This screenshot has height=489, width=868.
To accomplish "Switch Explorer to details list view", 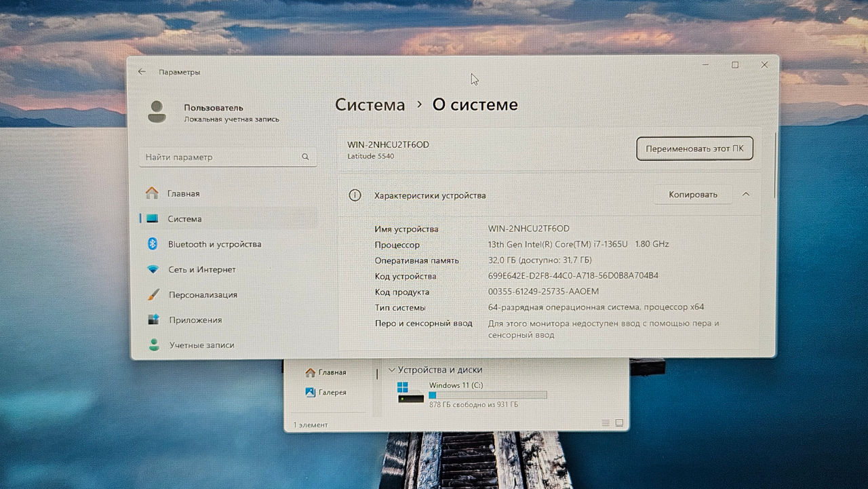I will (606, 423).
